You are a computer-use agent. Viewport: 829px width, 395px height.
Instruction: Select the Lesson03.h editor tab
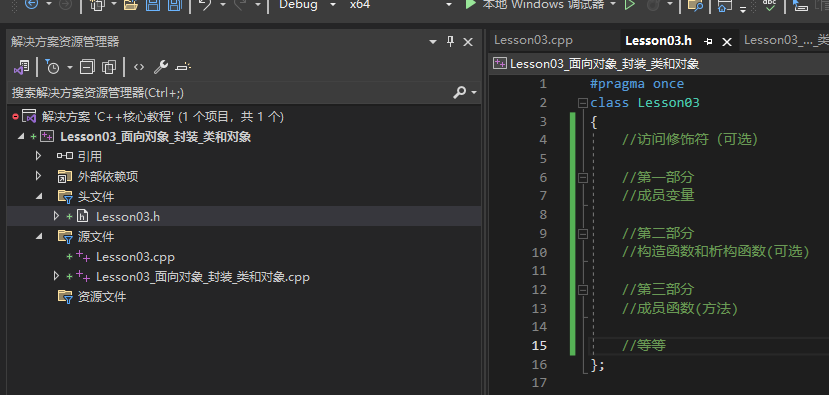(658, 41)
